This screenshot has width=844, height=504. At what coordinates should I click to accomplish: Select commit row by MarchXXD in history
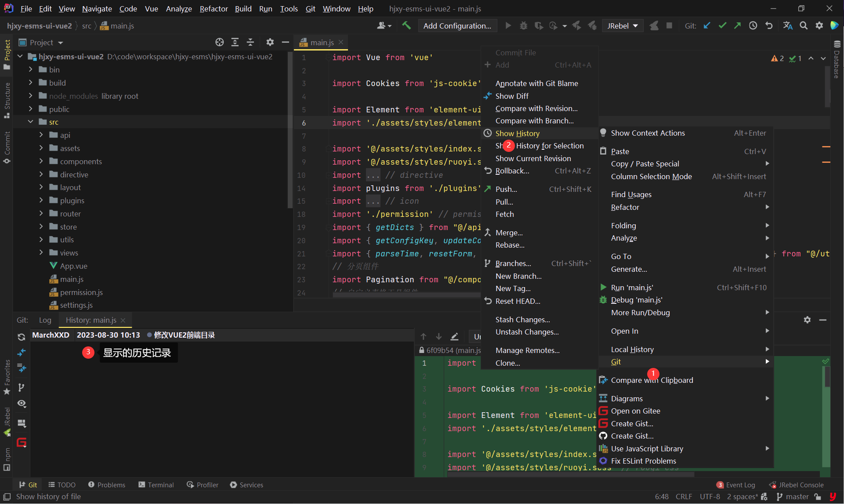pyautogui.click(x=222, y=335)
